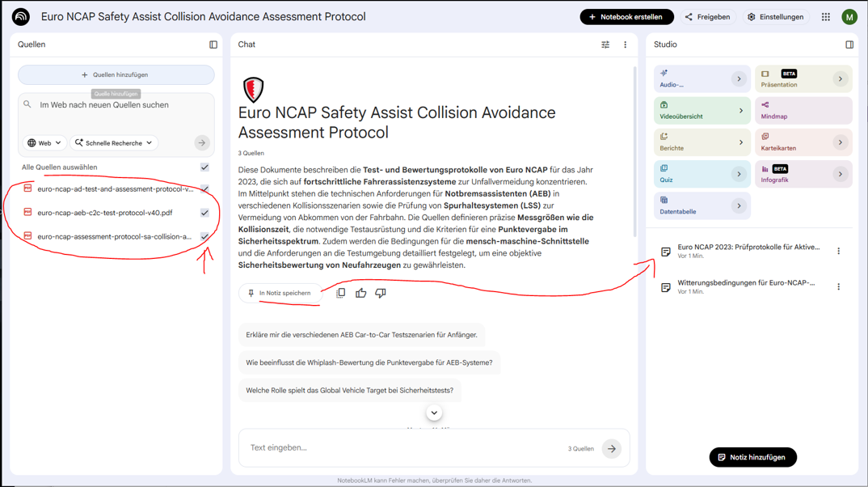The image size is (868, 487).
Task: Click PDF icon of aeb-c2c-test-protocol file
Action: coord(27,212)
